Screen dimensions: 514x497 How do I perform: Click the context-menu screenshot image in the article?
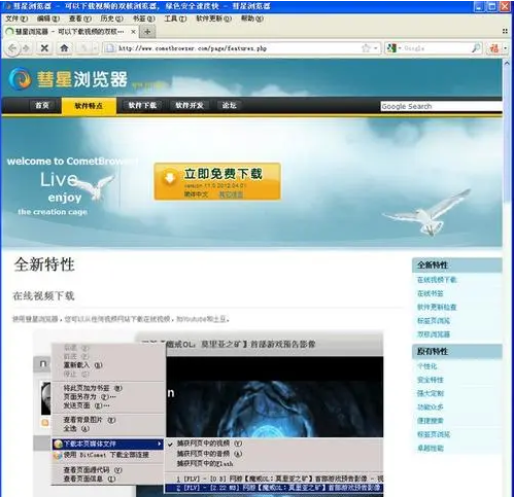(208, 413)
